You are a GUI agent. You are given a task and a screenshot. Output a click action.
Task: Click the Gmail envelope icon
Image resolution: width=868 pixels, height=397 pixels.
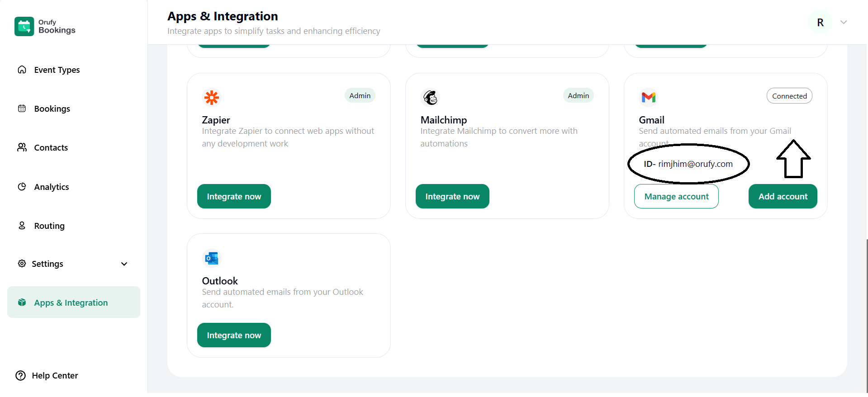click(x=649, y=97)
